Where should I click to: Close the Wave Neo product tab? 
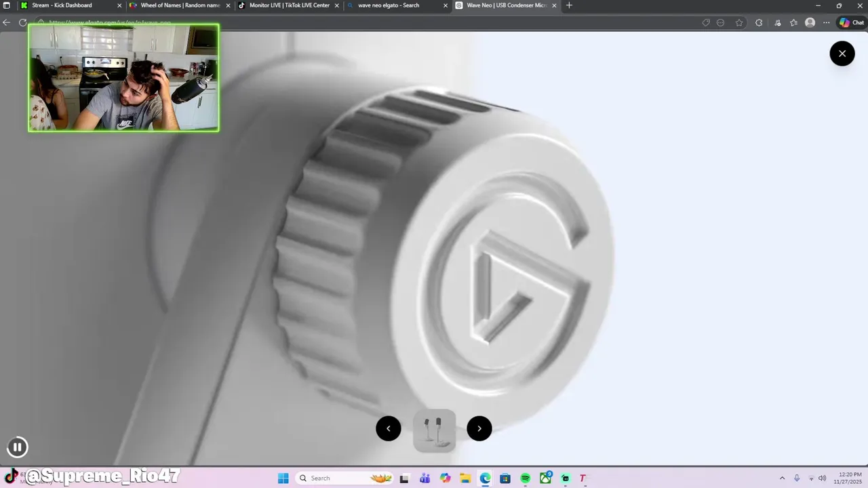click(555, 5)
